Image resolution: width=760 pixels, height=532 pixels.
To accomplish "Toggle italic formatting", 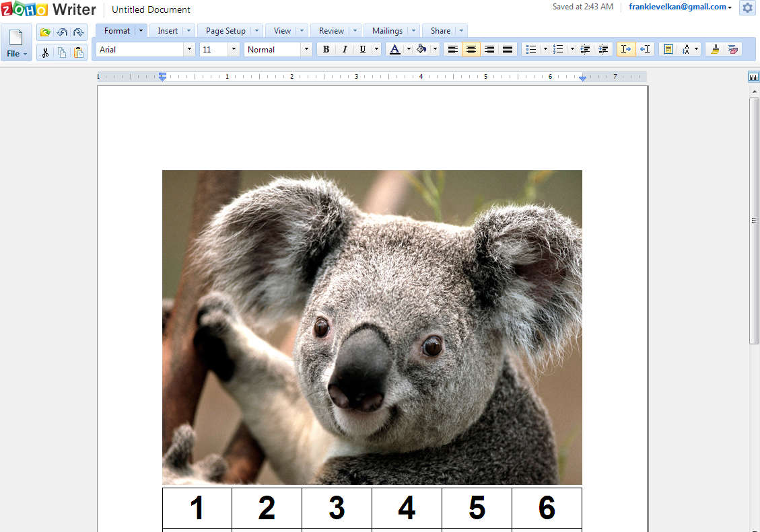I will (345, 49).
